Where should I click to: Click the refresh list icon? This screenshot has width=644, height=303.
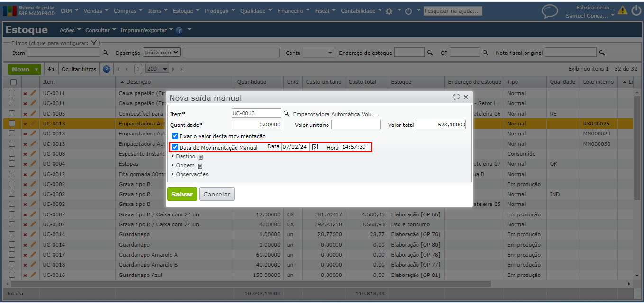(51, 69)
